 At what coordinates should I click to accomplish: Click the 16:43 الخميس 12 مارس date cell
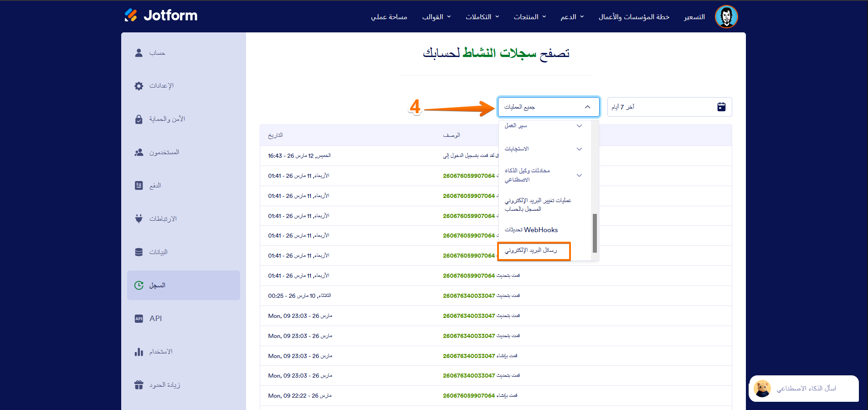(x=299, y=156)
